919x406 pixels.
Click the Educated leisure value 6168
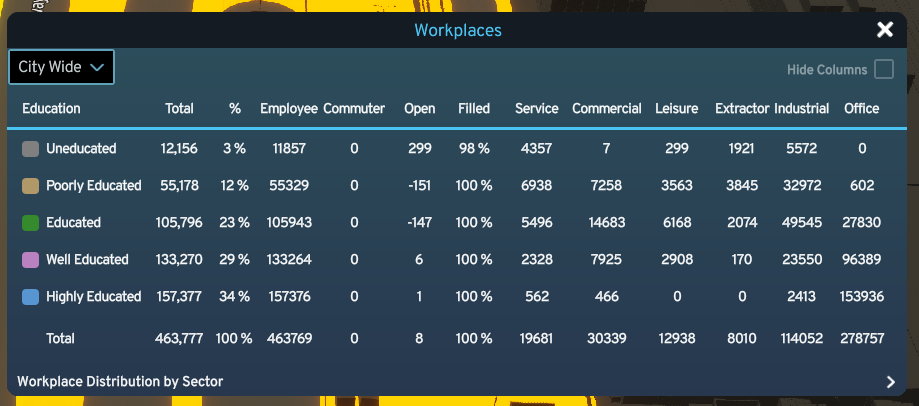677,223
